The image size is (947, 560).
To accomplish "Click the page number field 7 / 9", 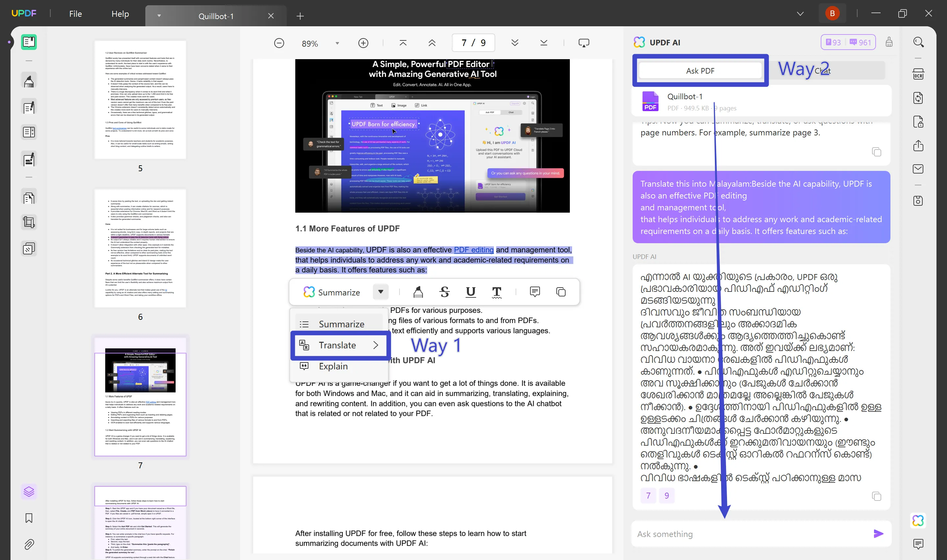I will coord(473,43).
